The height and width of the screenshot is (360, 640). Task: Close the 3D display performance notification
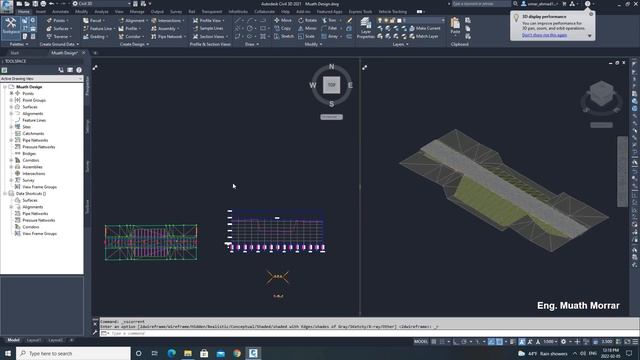(x=591, y=14)
